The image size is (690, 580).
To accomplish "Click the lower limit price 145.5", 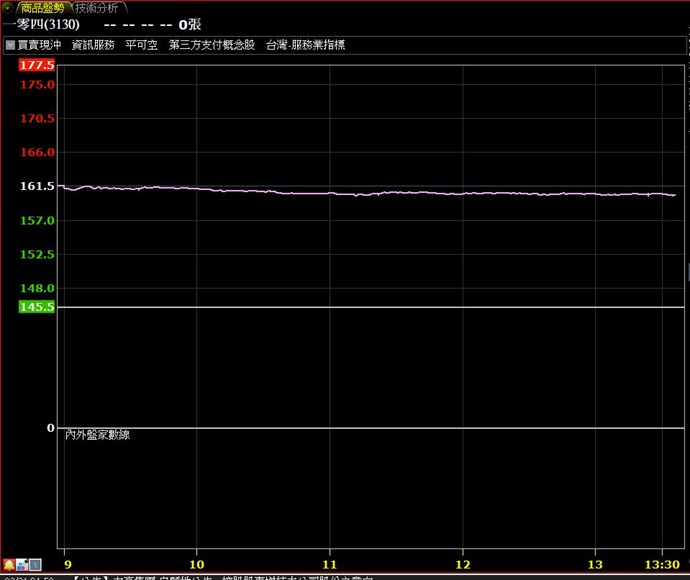I will click(x=37, y=307).
